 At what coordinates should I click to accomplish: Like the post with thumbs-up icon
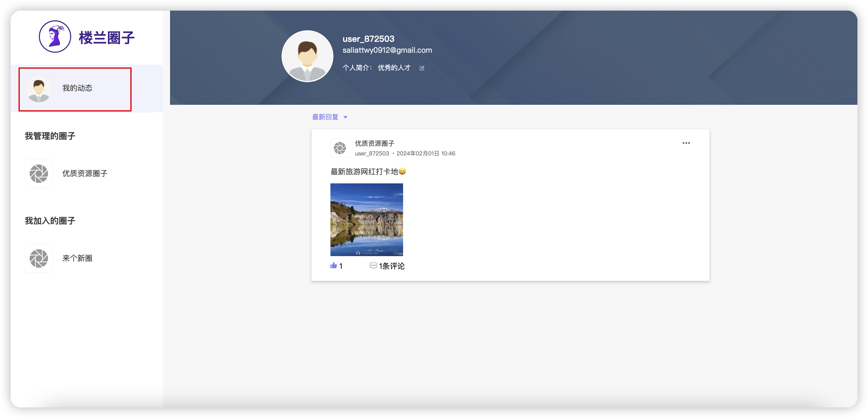[x=334, y=266]
